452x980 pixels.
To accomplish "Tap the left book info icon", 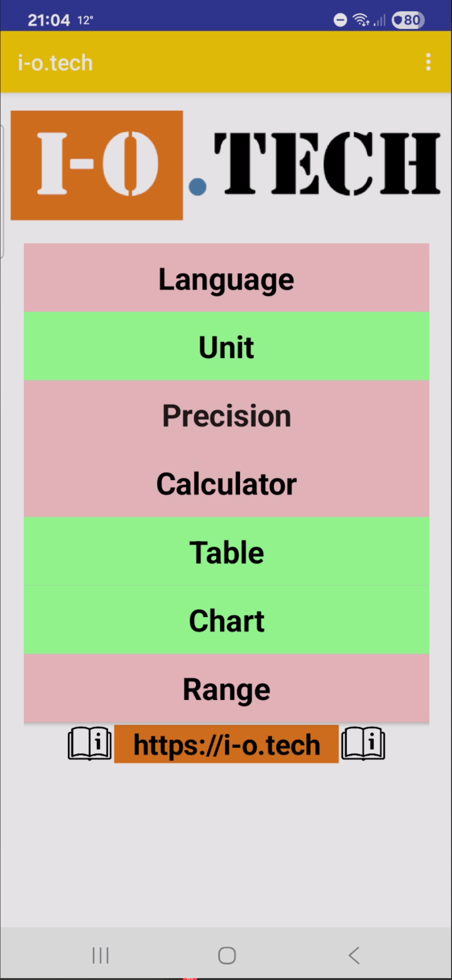I will click(90, 743).
